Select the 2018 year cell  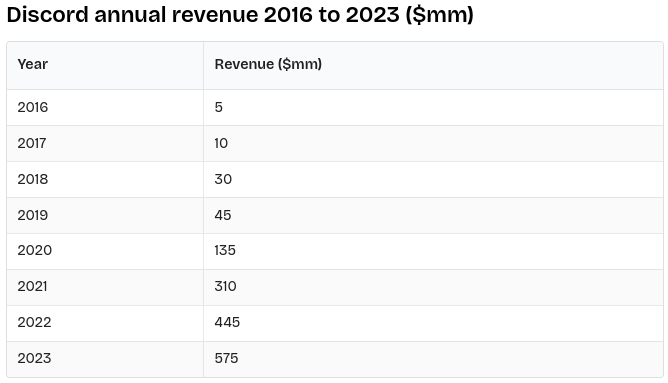(105, 179)
